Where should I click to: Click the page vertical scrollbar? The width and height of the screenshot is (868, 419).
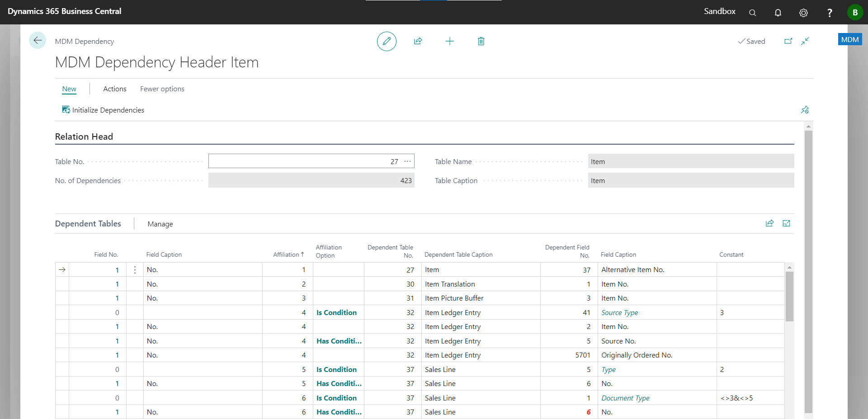click(808, 272)
